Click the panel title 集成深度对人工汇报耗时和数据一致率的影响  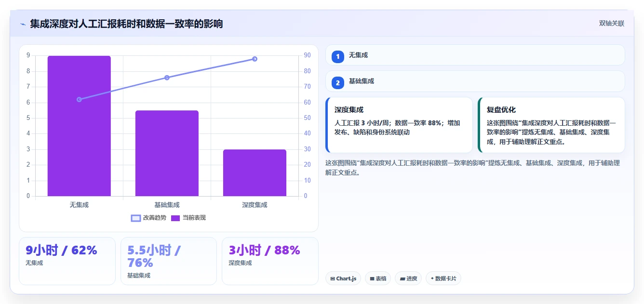126,24
